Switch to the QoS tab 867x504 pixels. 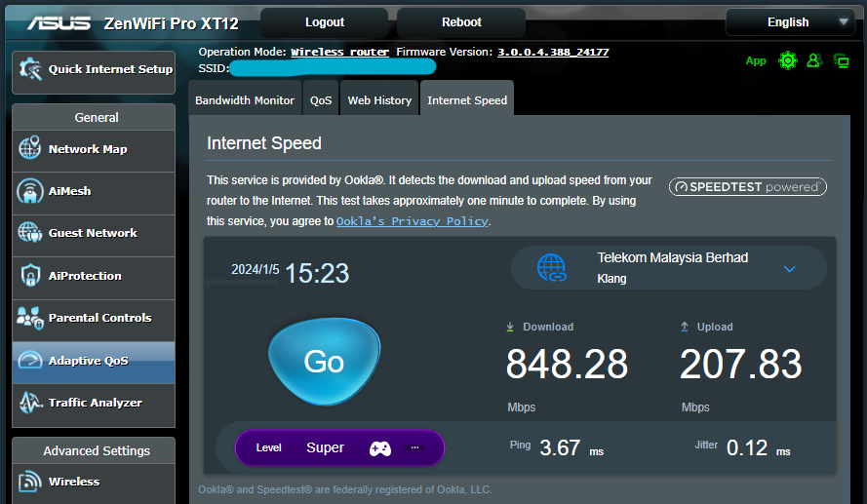[321, 100]
